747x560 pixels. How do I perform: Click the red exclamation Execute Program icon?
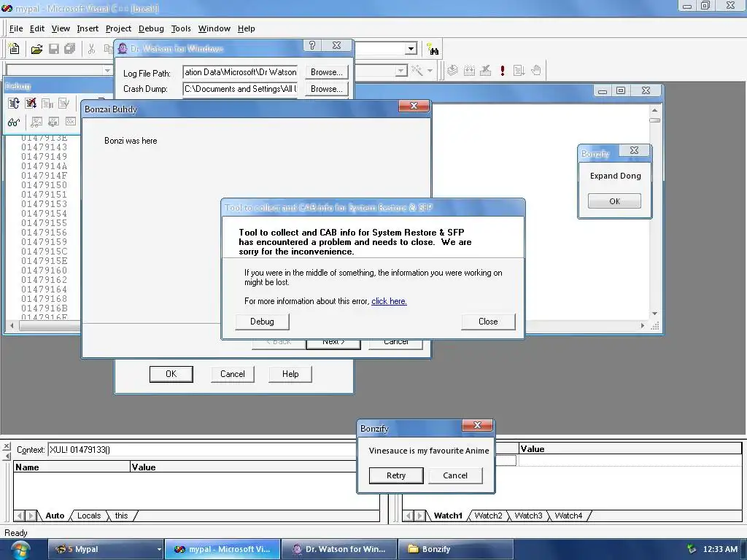[x=502, y=71]
